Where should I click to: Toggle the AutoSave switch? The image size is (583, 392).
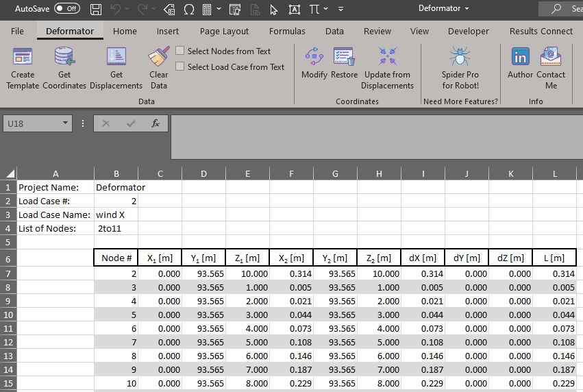[x=66, y=9]
